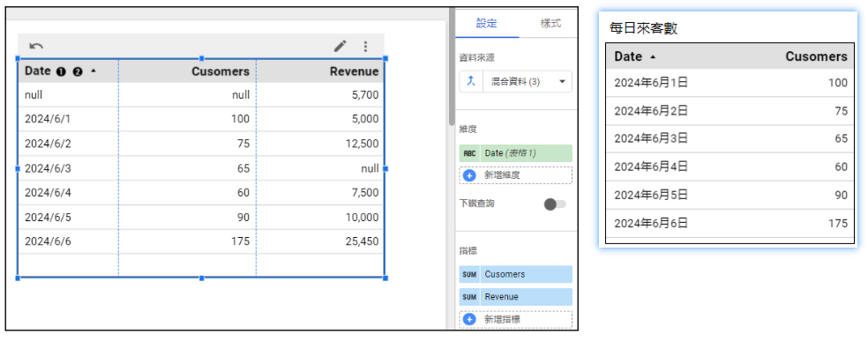The height and width of the screenshot is (341, 868).
Task: Click the 7,500 revenue cell
Action: [x=365, y=192]
